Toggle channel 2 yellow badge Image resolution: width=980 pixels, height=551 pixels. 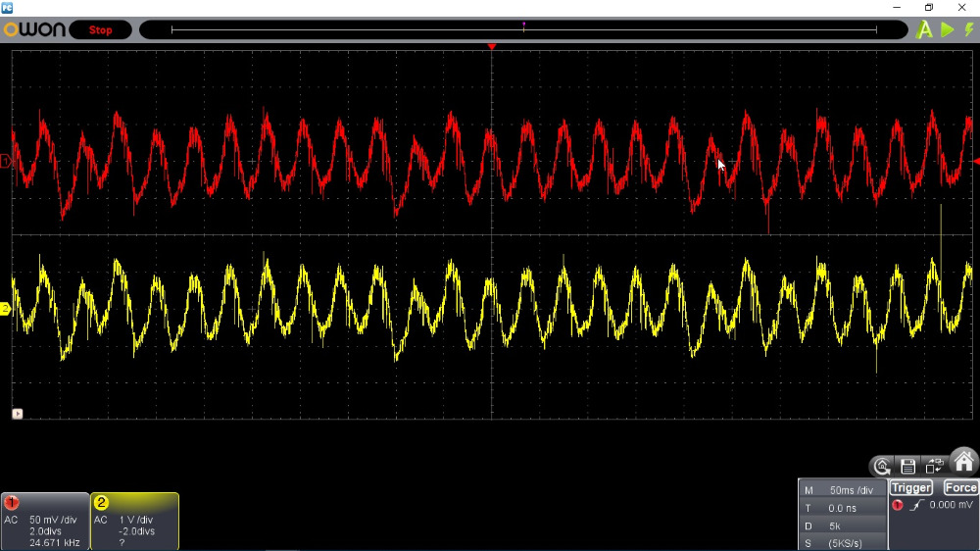[x=101, y=502]
